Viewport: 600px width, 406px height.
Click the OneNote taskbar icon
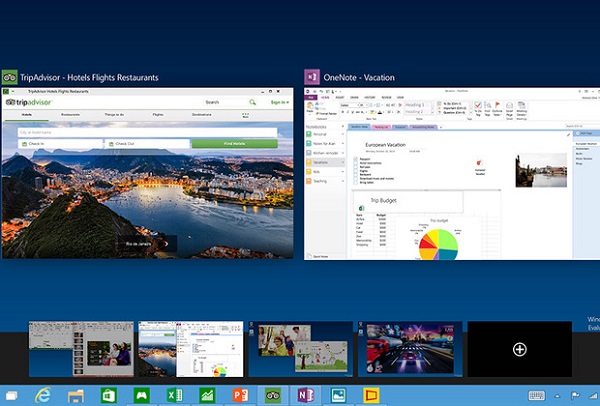[305, 395]
